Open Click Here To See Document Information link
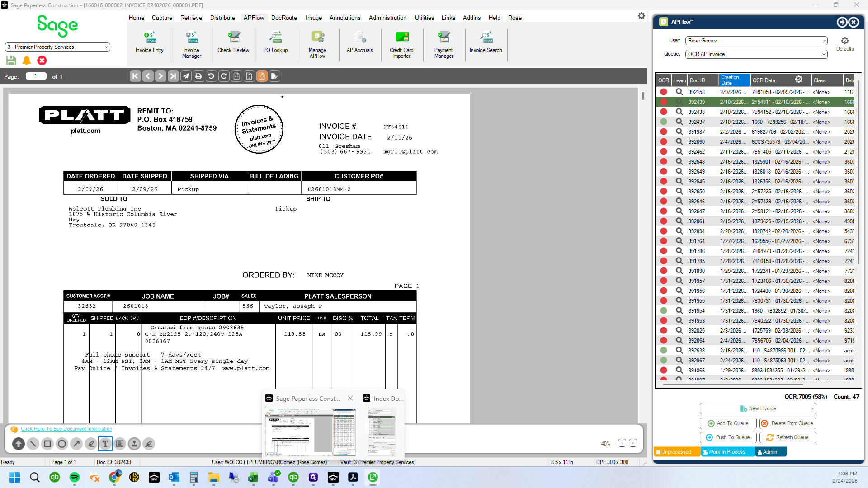This screenshot has height=488, width=868. (x=66, y=429)
